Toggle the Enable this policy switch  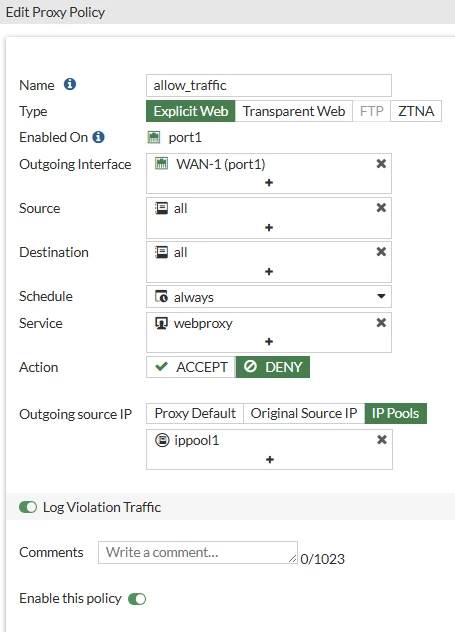137,599
